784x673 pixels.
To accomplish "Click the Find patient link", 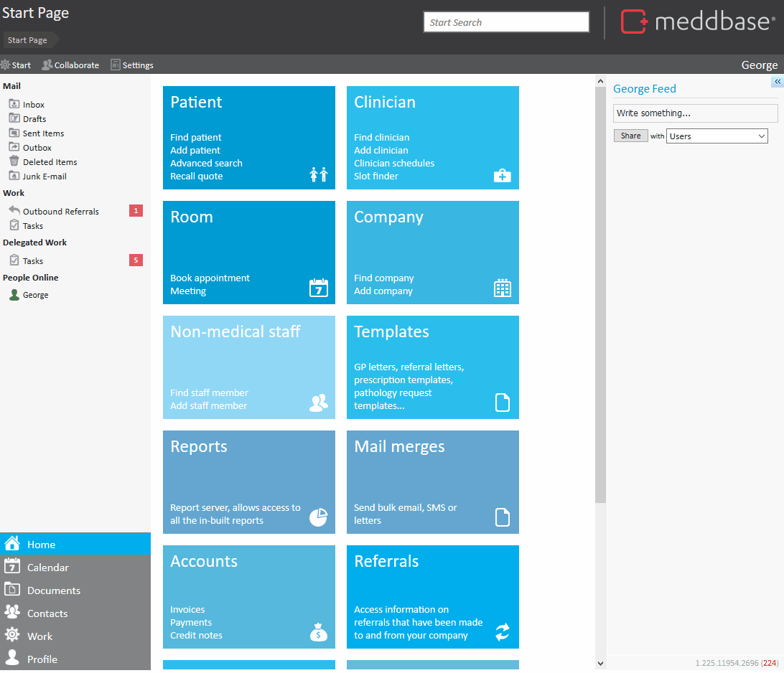I will point(195,138).
